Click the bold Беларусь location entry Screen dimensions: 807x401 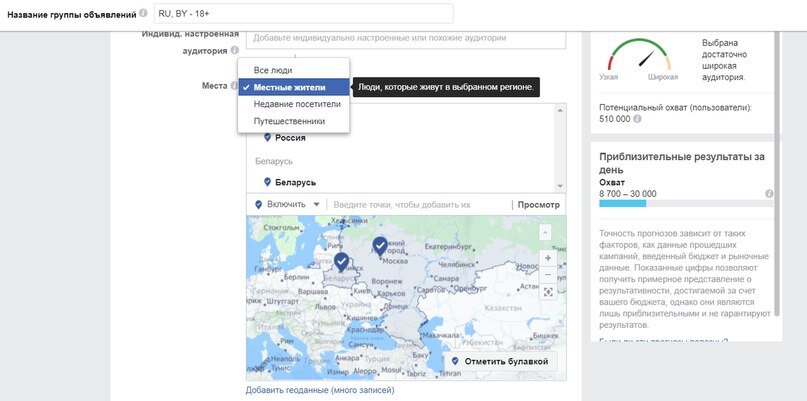point(295,182)
